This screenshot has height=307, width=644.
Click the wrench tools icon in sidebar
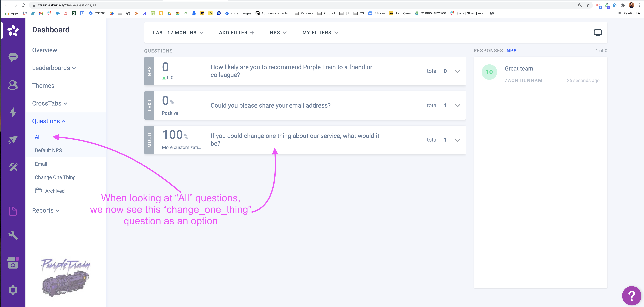pyautogui.click(x=13, y=235)
